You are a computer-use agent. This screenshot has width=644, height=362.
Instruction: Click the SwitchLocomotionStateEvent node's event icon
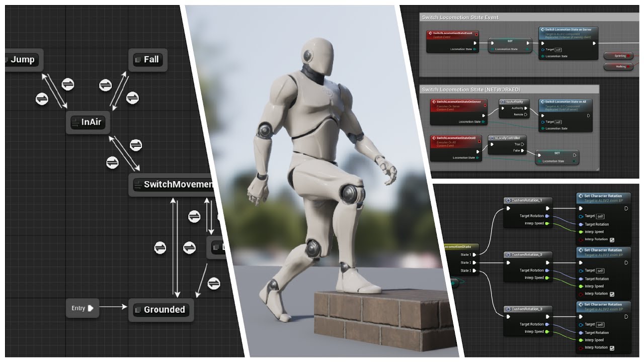click(430, 33)
